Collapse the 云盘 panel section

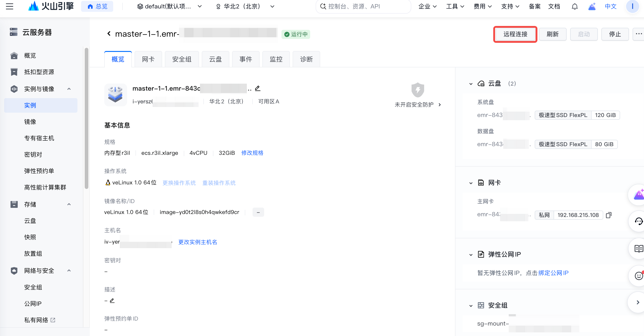point(471,84)
